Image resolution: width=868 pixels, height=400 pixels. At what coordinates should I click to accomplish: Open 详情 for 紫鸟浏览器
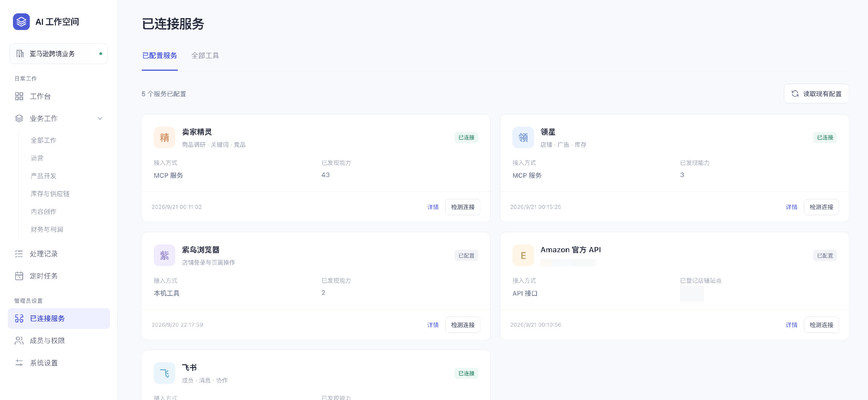[433, 325]
